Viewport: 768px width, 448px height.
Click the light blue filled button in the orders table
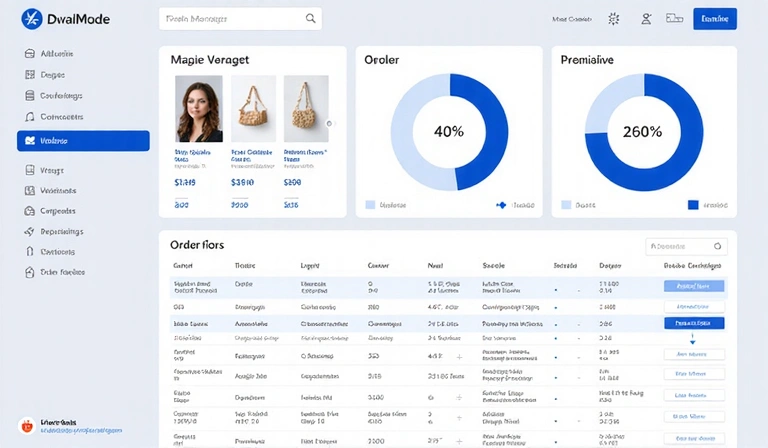[694, 286]
